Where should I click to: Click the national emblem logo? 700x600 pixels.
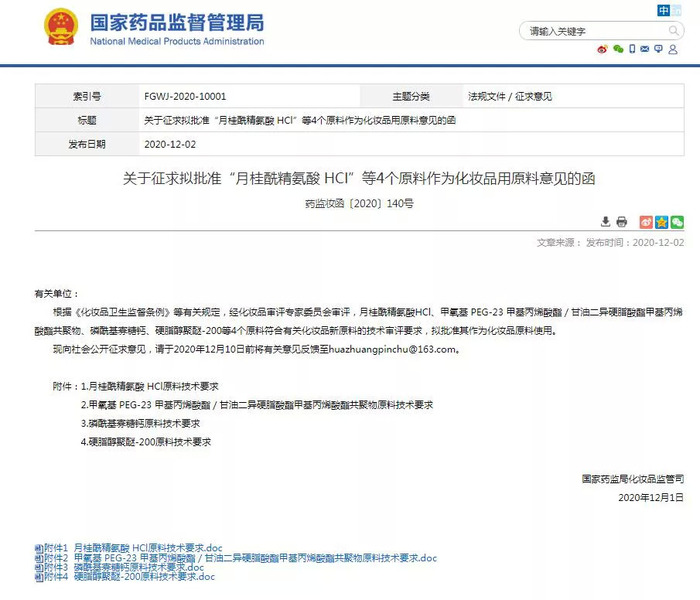click(61, 26)
